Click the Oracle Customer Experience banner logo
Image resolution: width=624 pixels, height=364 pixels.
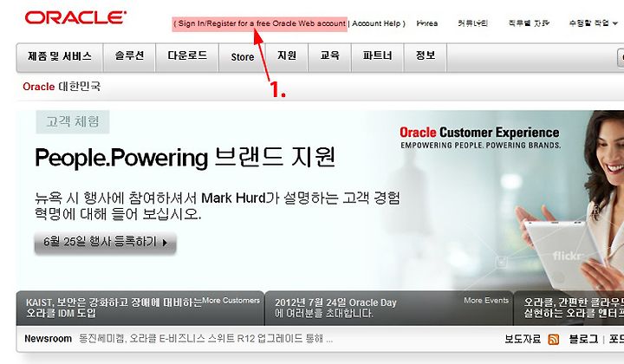coord(480,138)
